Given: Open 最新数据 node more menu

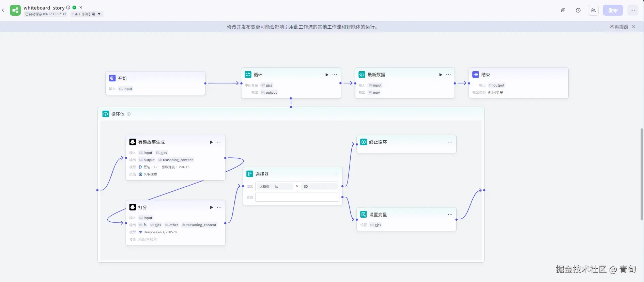Looking at the screenshot, I should pyautogui.click(x=448, y=75).
